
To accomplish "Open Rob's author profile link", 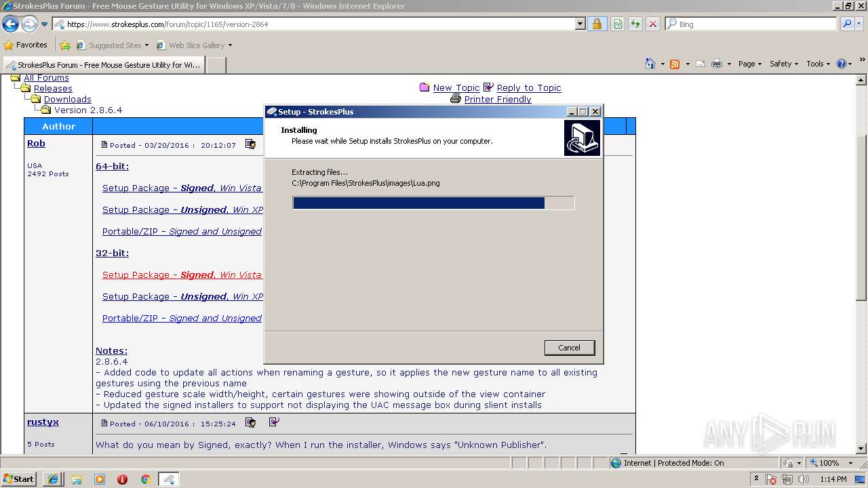I will pyautogui.click(x=36, y=143).
